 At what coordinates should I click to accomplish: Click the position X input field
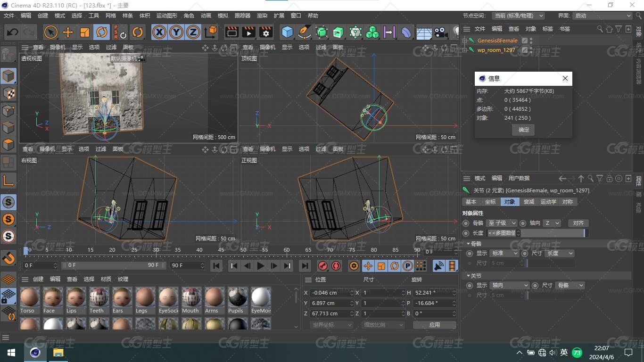click(x=332, y=293)
